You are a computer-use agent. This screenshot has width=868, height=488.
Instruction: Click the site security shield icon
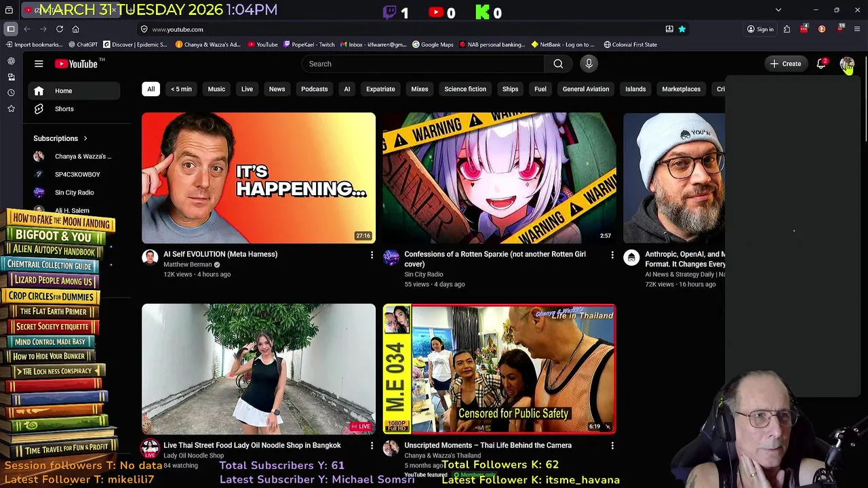(144, 29)
